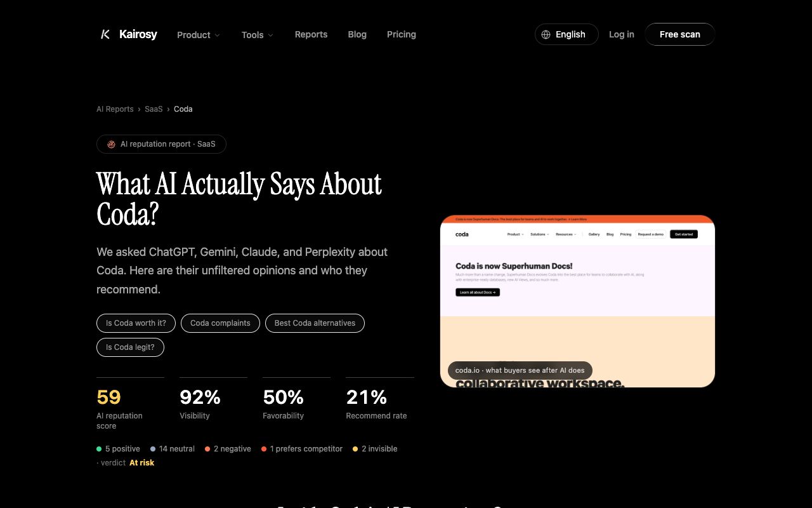Select the 'Is Coda legit?' chip
The width and height of the screenshot is (812, 508).
(x=130, y=347)
